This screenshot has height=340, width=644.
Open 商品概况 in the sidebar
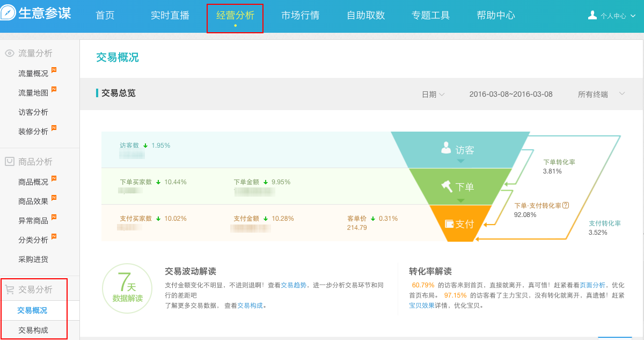33,182
